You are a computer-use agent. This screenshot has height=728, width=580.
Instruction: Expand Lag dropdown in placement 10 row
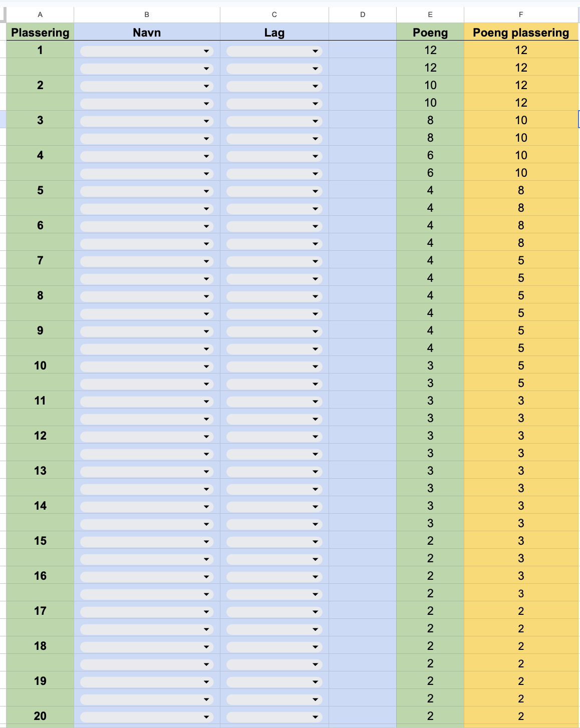274,367
